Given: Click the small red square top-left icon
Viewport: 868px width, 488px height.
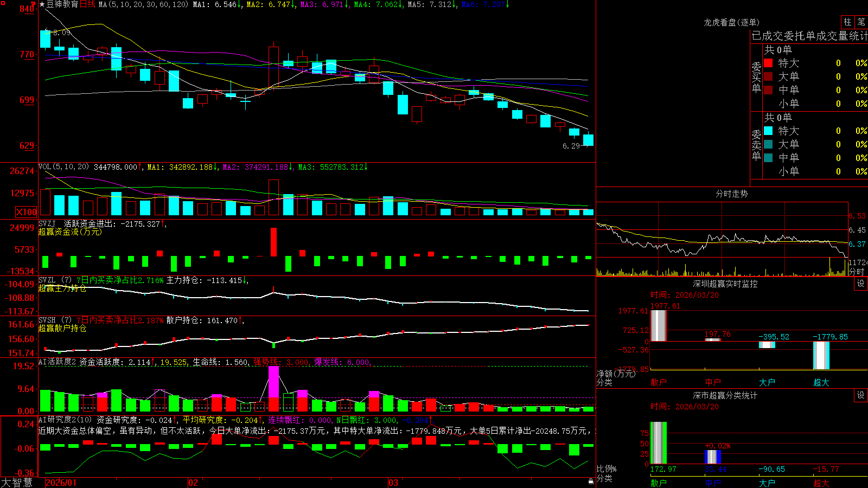Looking at the screenshot, I should [3, 3].
